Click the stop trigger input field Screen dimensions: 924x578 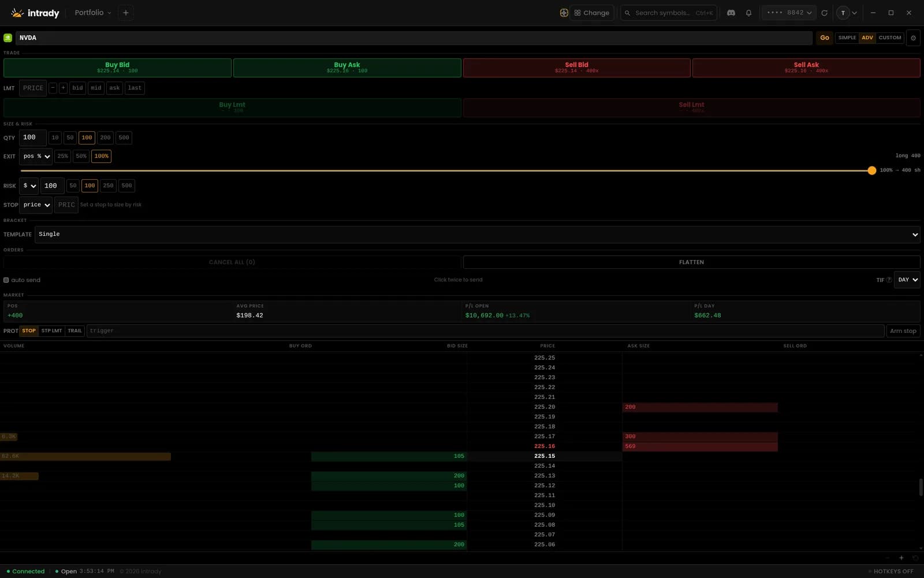point(485,331)
